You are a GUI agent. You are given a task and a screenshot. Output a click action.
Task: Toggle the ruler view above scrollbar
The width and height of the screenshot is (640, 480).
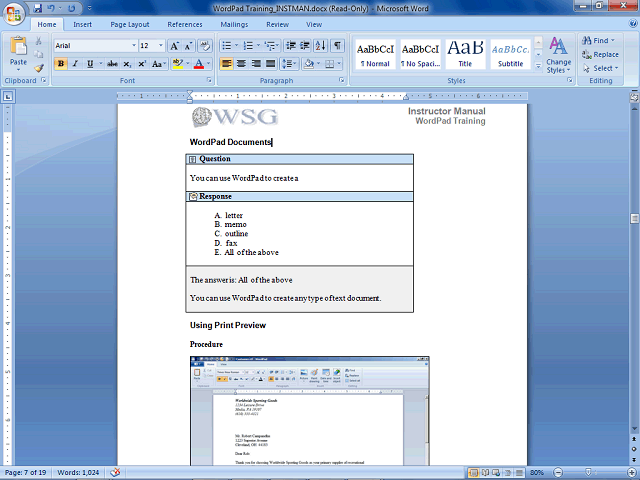[634, 97]
